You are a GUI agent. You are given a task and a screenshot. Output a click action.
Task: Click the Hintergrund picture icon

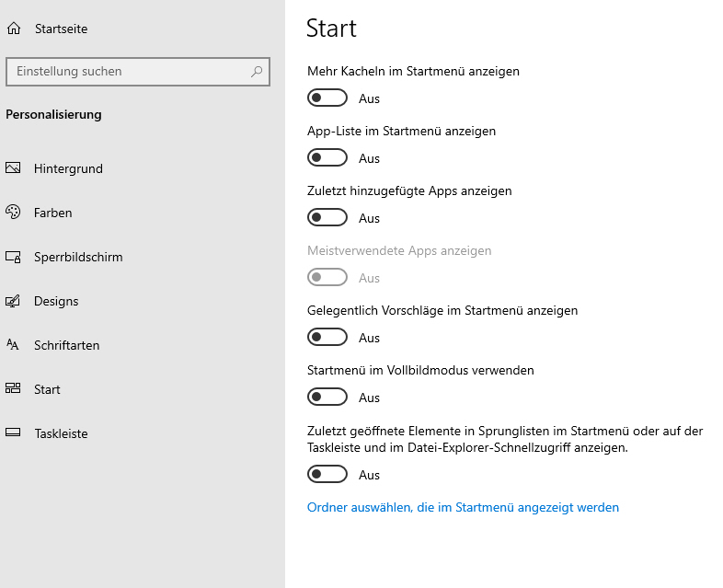tap(13, 167)
